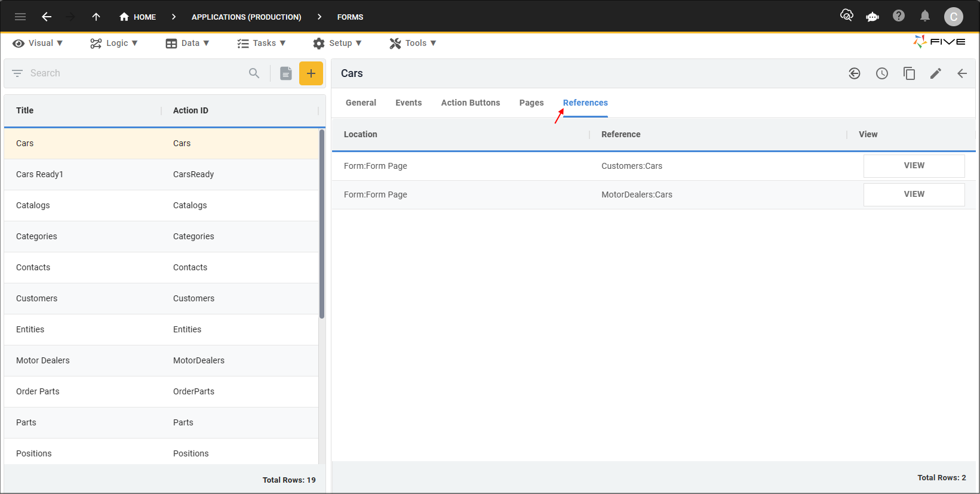The width and height of the screenshot is (980, 494).
Task: Open the chat bot icon
Action: coord(873,16)
